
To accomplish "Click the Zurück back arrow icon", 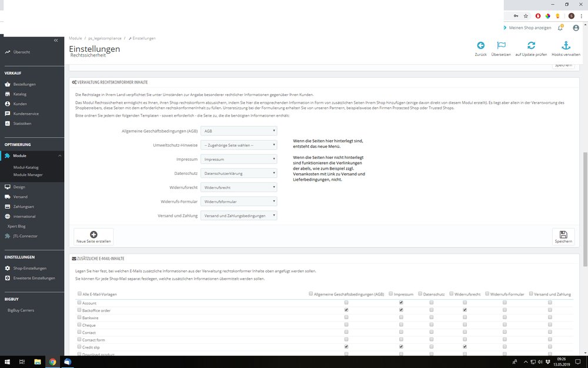I will tap(480, 45).
